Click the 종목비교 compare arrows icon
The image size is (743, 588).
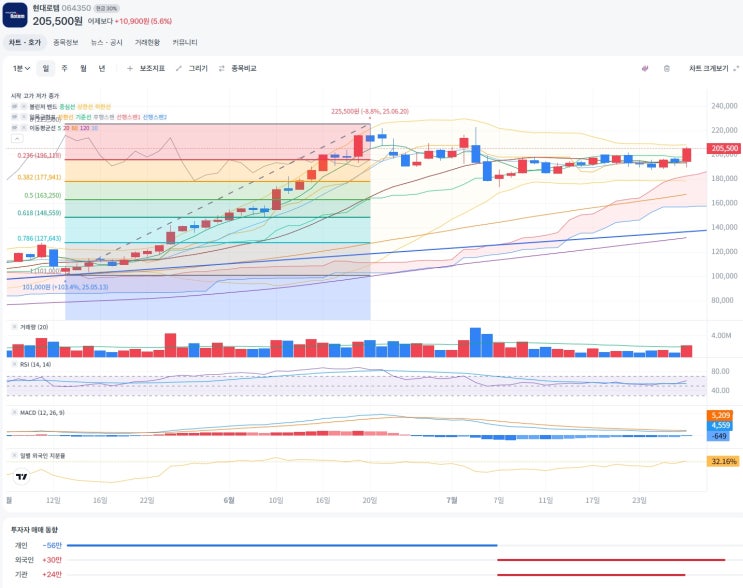[x=221, y=69]
